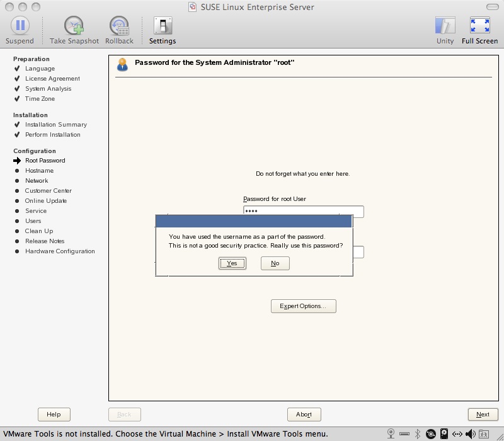Focus the Password for root User field
Screen dimensions: 504x441
coord(304,210)
